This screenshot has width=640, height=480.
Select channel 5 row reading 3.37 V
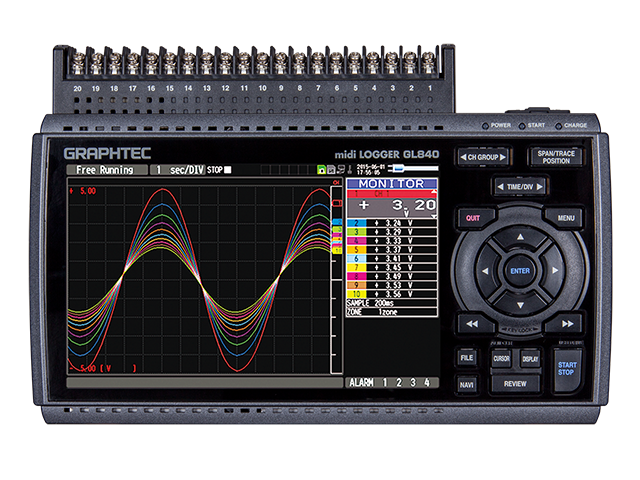coord(392,250)
